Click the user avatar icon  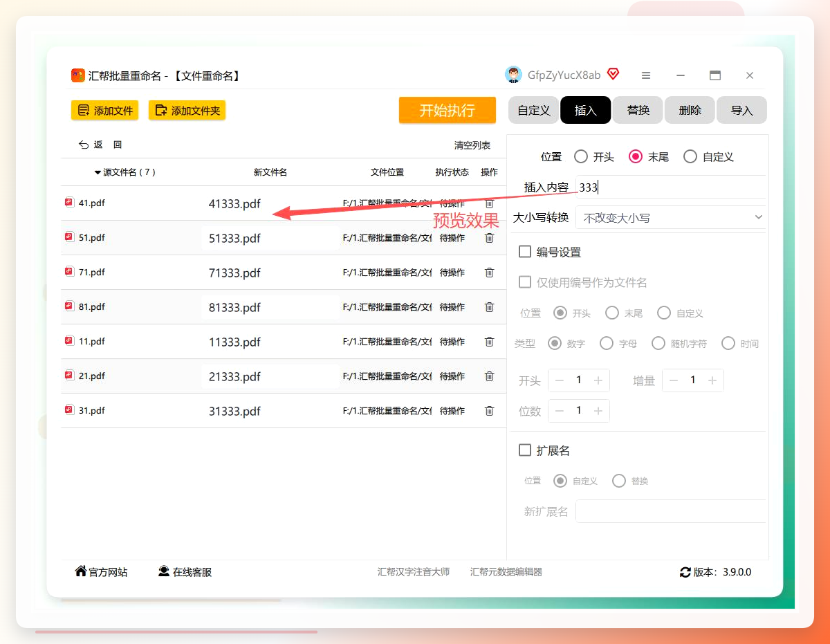pos(514,75)
